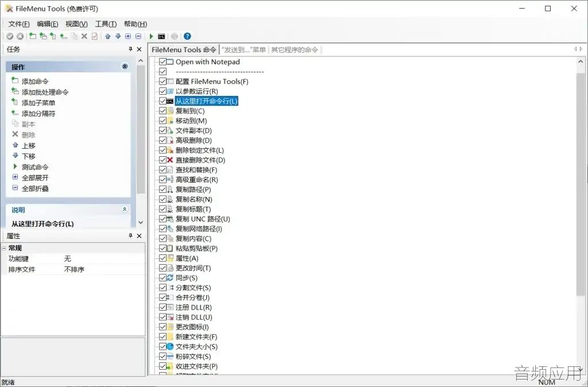Select the 高级重命名(R) command row
This screenshot has height=387, width=588.
pyautogui.click(x=196, y=180)
